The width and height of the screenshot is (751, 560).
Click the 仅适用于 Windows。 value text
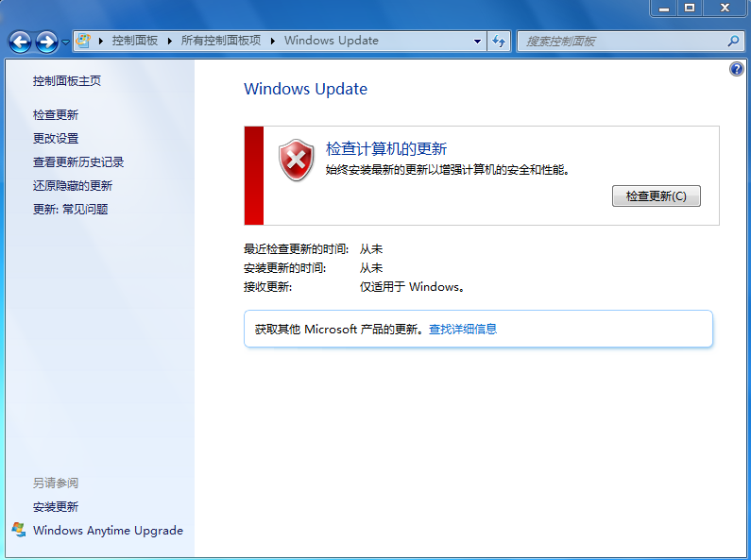coord(413,287)
